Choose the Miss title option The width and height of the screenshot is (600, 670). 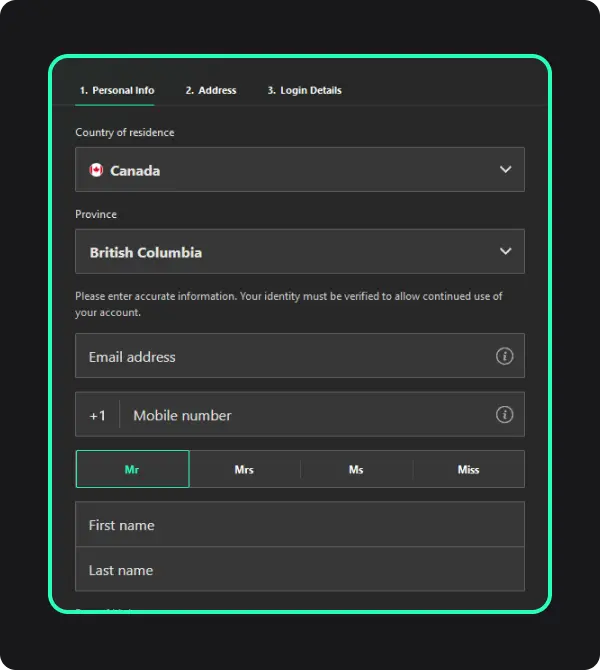(468, 469)
